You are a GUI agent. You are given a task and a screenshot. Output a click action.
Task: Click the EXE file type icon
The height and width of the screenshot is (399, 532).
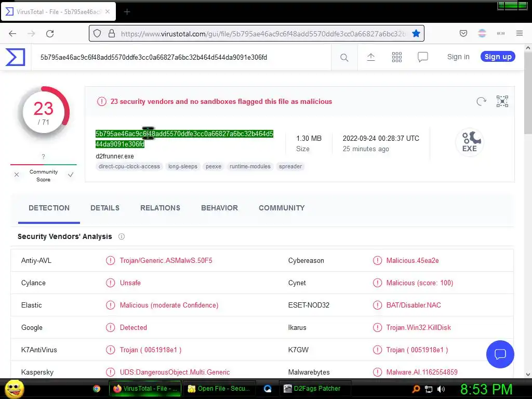[470, 142]
